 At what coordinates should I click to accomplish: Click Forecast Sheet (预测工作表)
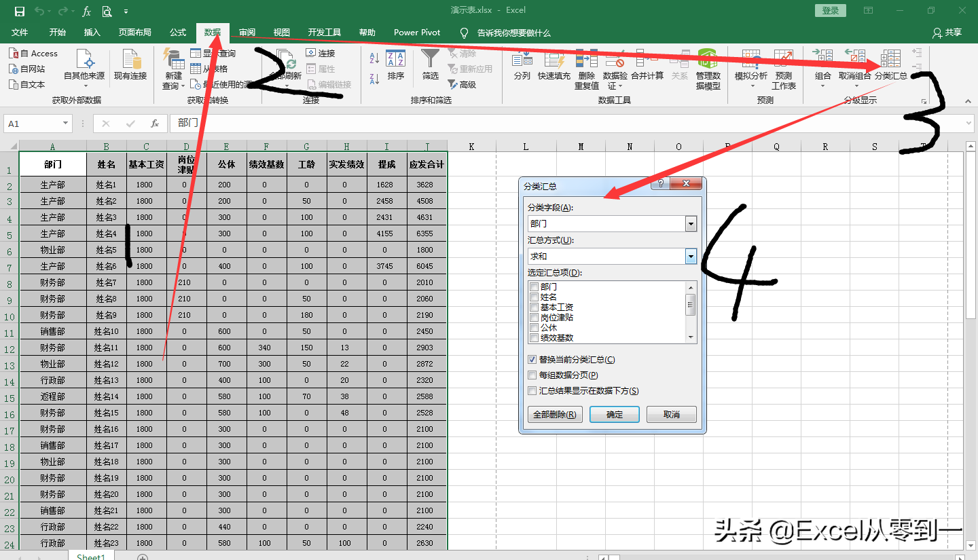coord(784,70)
